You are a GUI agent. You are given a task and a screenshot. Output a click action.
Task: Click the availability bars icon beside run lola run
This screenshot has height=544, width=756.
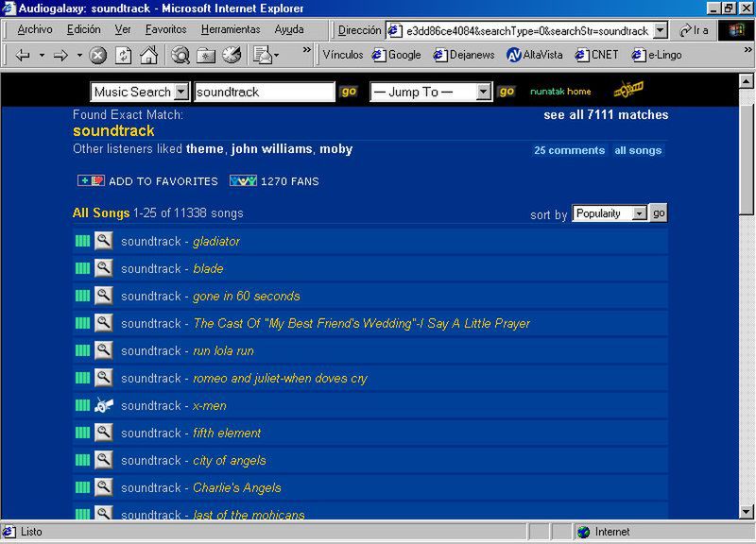[x=82, y=350]
